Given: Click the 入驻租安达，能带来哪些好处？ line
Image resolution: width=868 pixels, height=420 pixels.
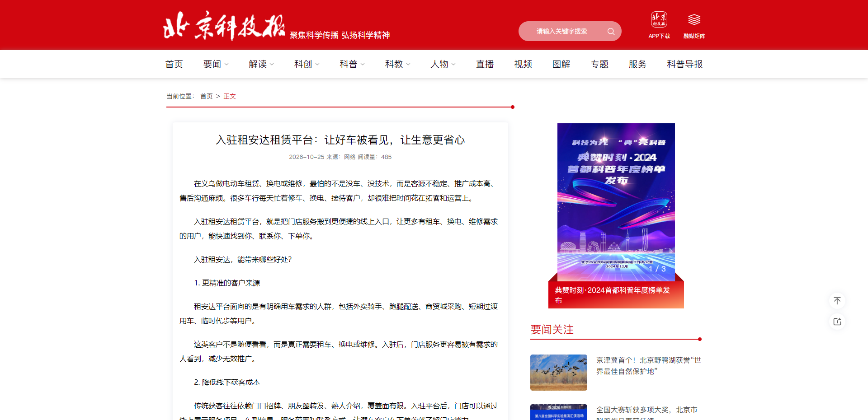Looking at the screenshot, I should [x=243, y=260].
